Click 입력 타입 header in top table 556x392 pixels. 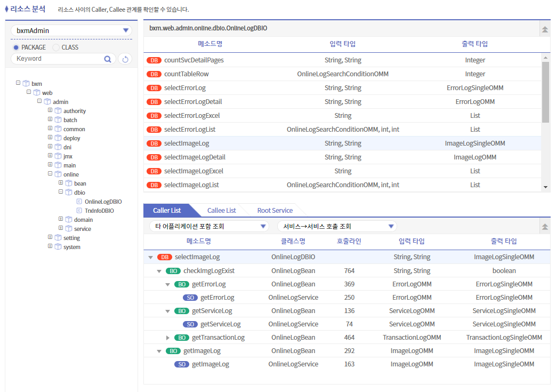click(343, 44)
